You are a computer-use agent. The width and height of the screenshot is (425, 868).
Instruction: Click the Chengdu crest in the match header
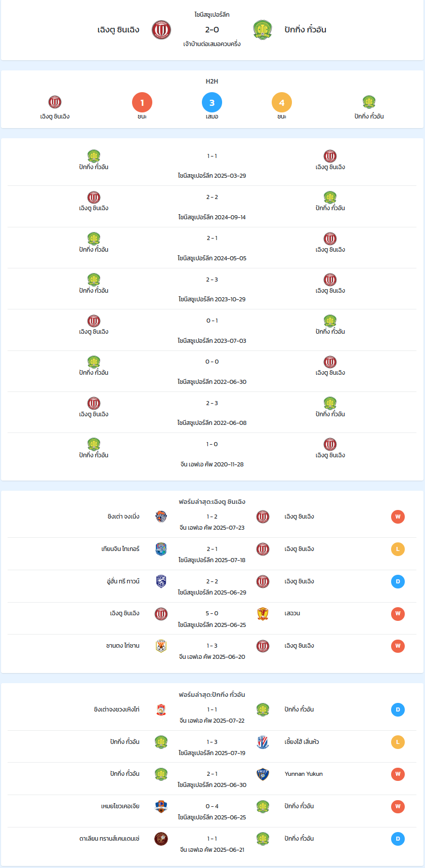[x=161, y=30]
